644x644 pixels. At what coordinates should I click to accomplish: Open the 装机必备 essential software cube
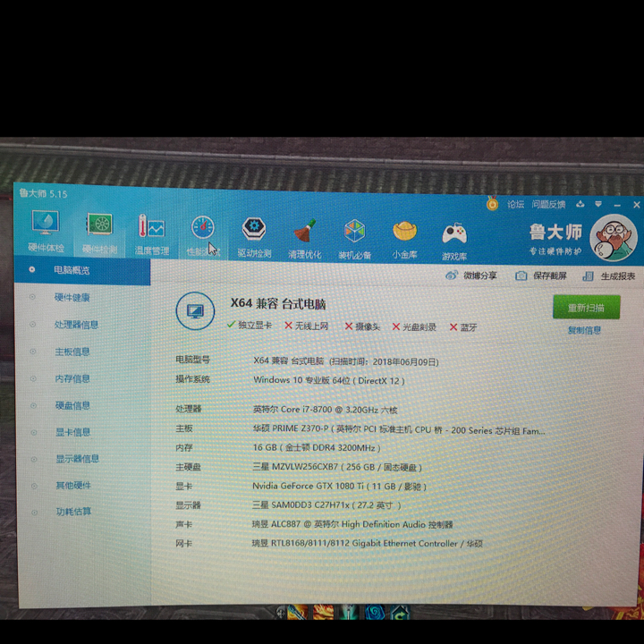point(355,240)
